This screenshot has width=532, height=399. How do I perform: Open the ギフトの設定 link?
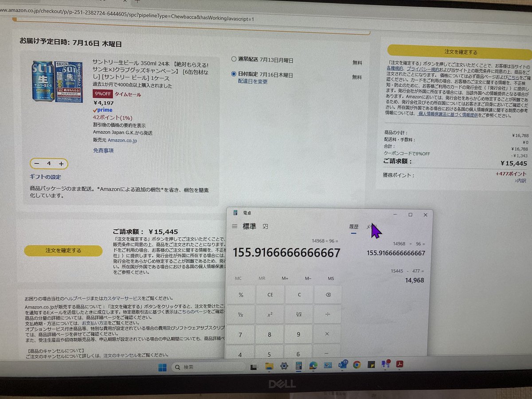[x=45, y=177]
